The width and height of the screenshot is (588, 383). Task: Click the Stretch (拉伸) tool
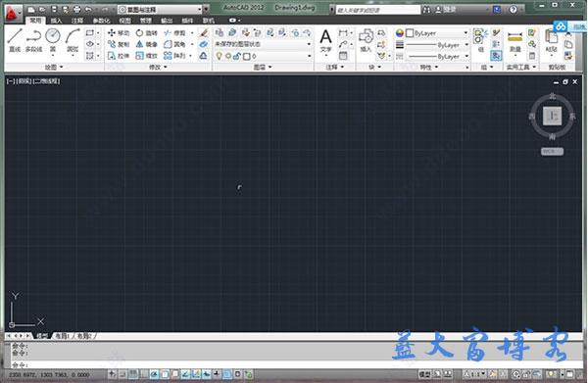(x=119, y=56)
